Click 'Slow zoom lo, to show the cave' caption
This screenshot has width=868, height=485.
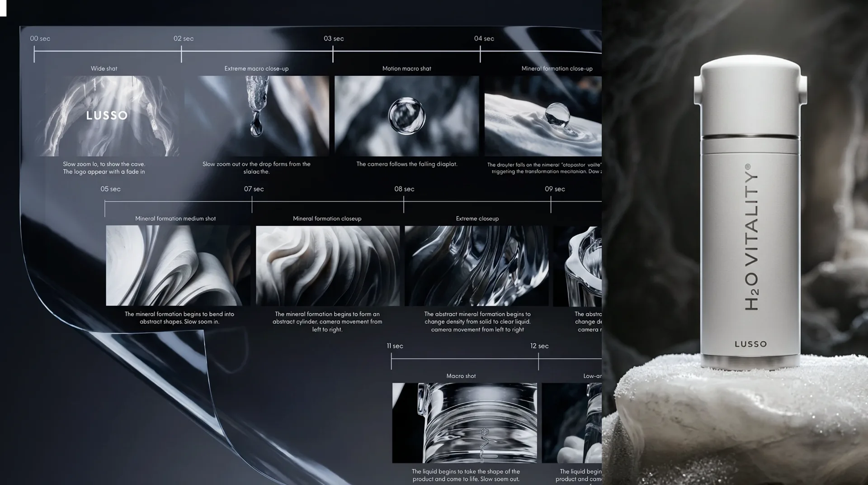(104, 168)
